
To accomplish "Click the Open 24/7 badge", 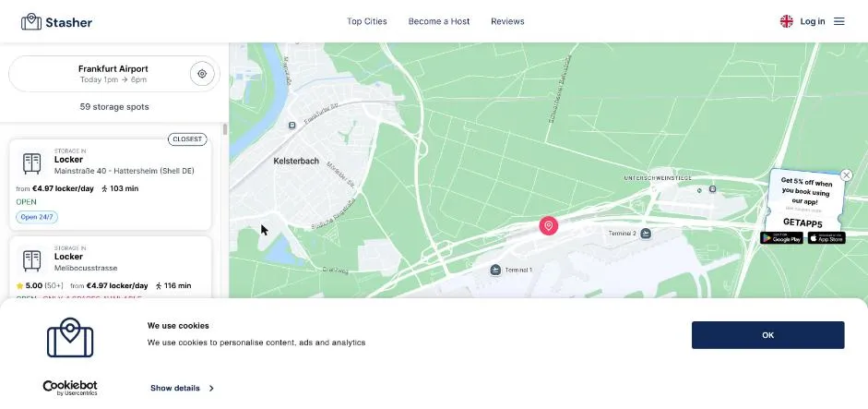I will (37, 217).
